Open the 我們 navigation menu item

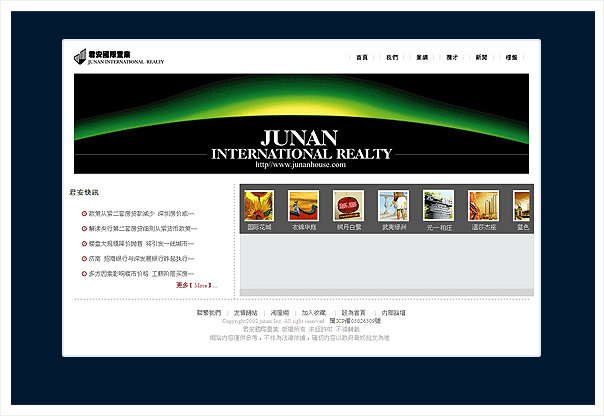392,57
